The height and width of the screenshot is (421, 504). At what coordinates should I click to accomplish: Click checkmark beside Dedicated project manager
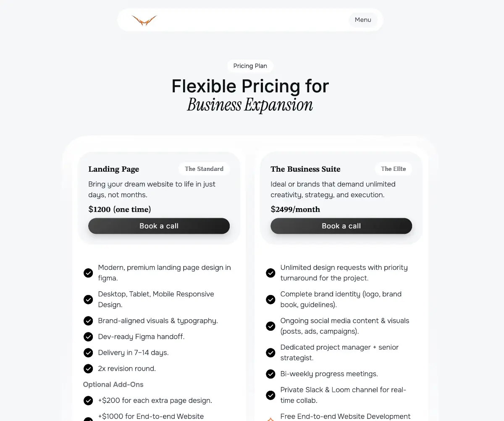click(x=271, y=353)
